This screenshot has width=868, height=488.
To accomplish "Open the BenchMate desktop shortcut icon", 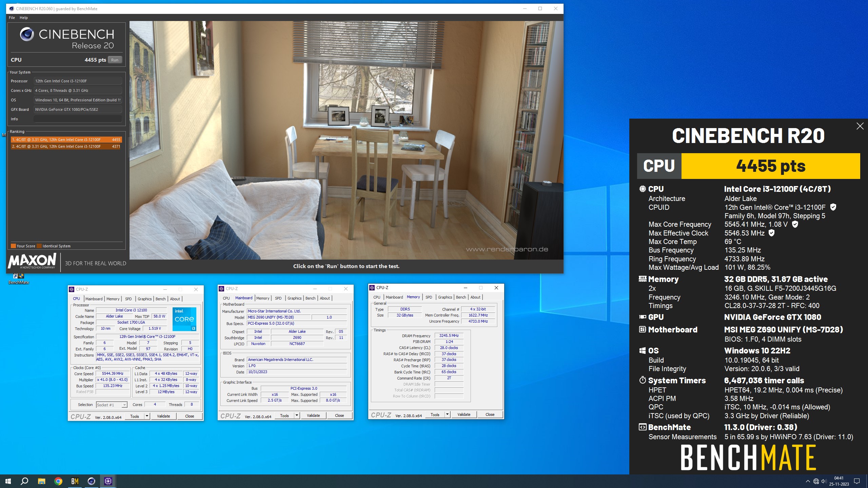I will point(18,279).
